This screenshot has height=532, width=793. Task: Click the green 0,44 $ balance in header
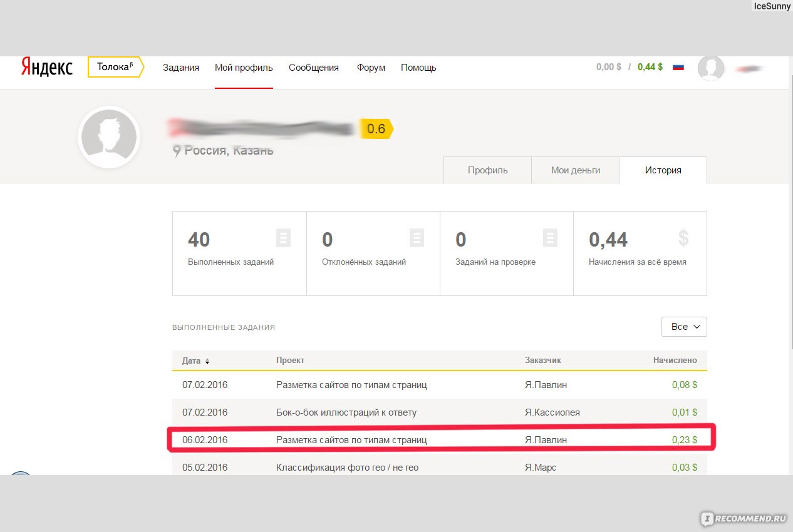tap(650, 67)
